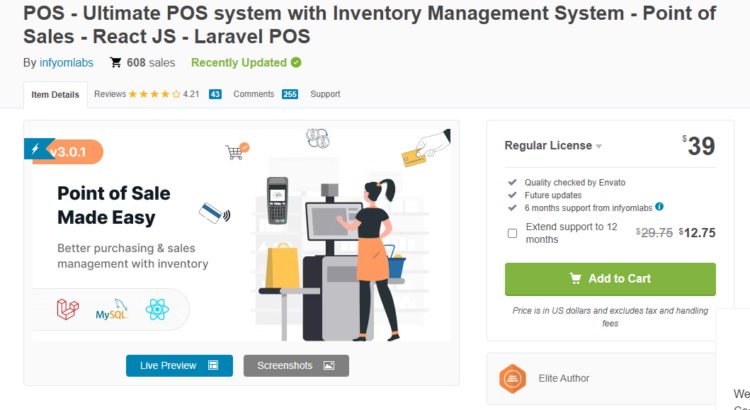
Task: Click the layout icon on Live Preview
Action: click(213, 366)
